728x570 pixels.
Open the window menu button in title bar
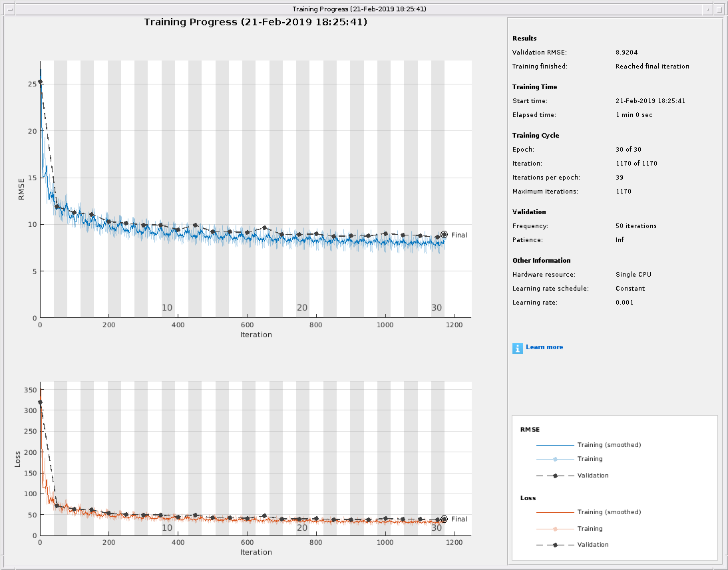[x=5, y=9]
